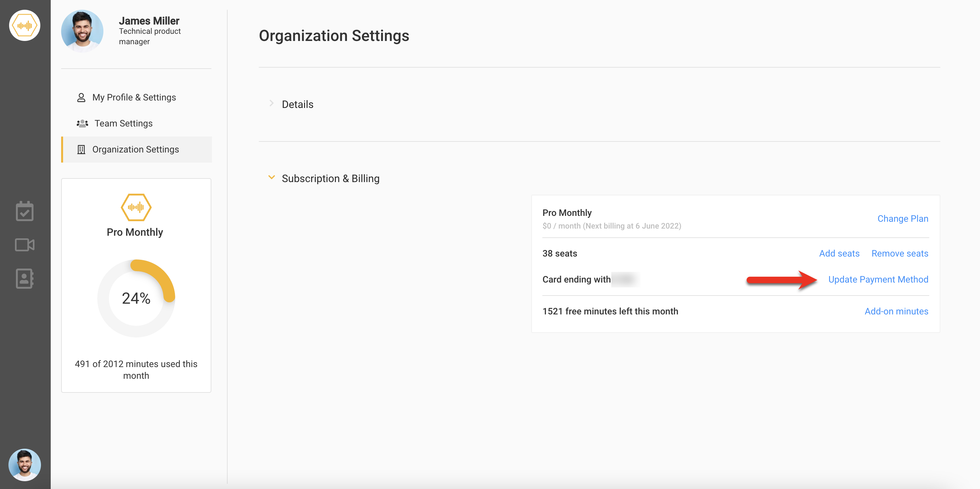Click the team icon beside Team Settings
Viewport: 980px width, 489px height.
[82, 123]
